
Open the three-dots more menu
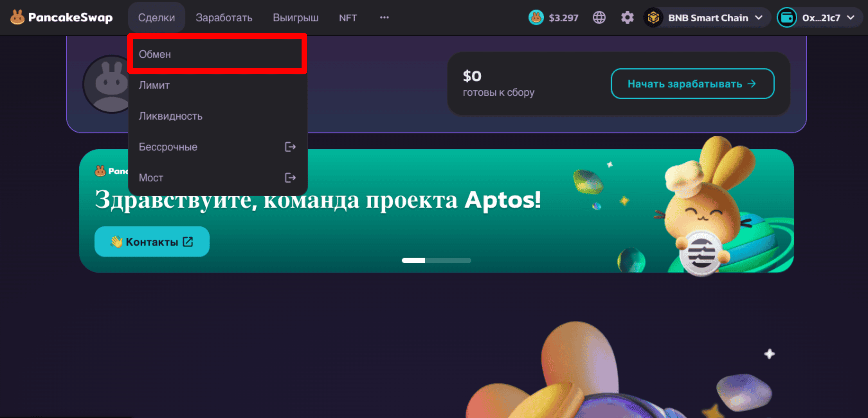click(384, 18)
